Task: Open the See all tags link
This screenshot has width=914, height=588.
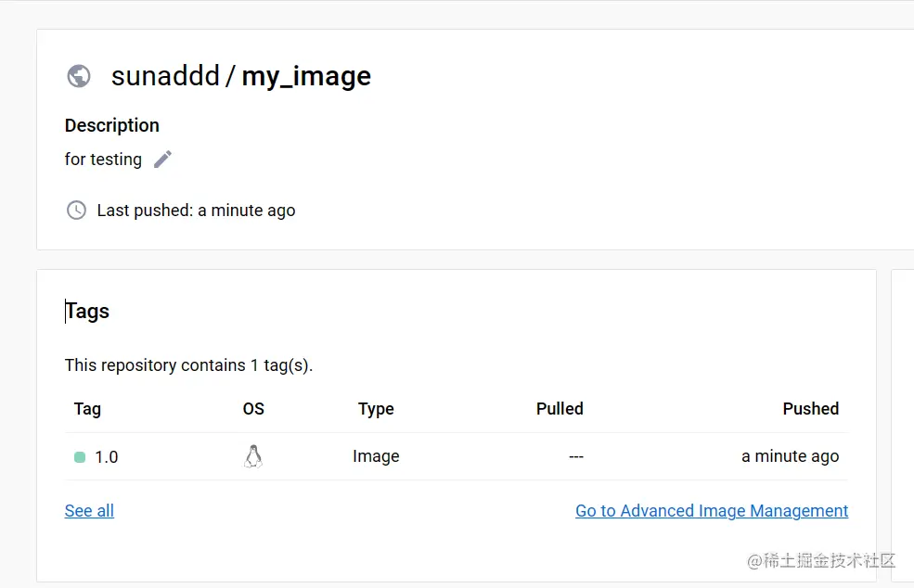Action: click(89, 511)
